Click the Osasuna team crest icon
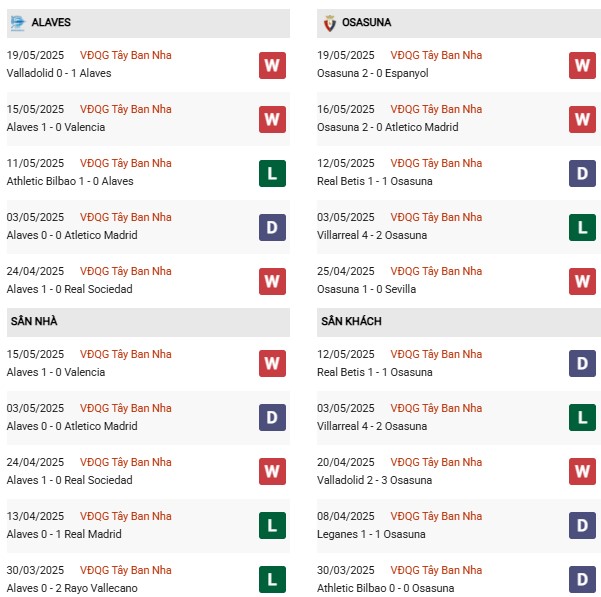Viewport: 601px width, 597px height. [x=328, y=22]
